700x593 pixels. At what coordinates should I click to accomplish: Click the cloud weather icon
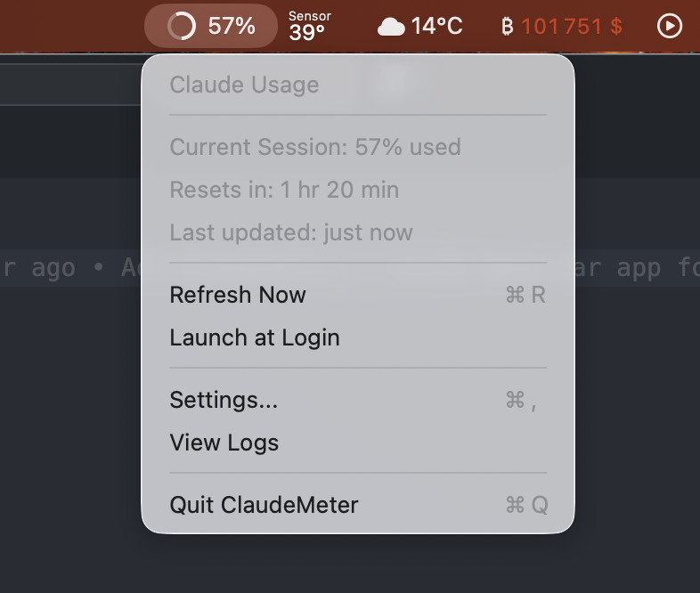391,27
